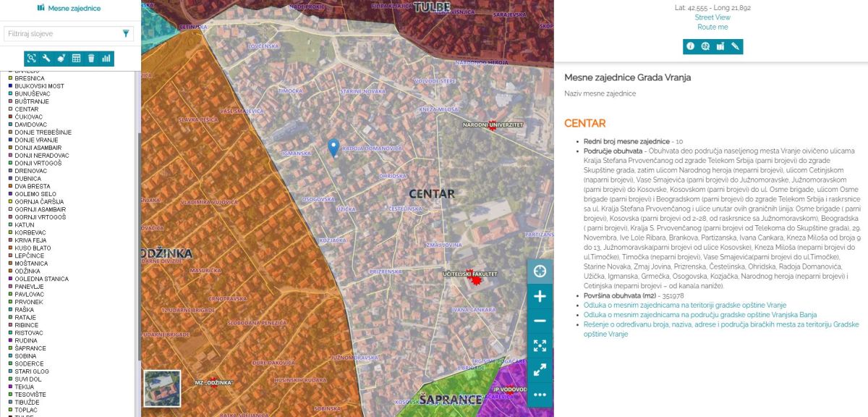Screen dimensions: 868x417
Task: Open the Street View link
Action: pos(712,17)
